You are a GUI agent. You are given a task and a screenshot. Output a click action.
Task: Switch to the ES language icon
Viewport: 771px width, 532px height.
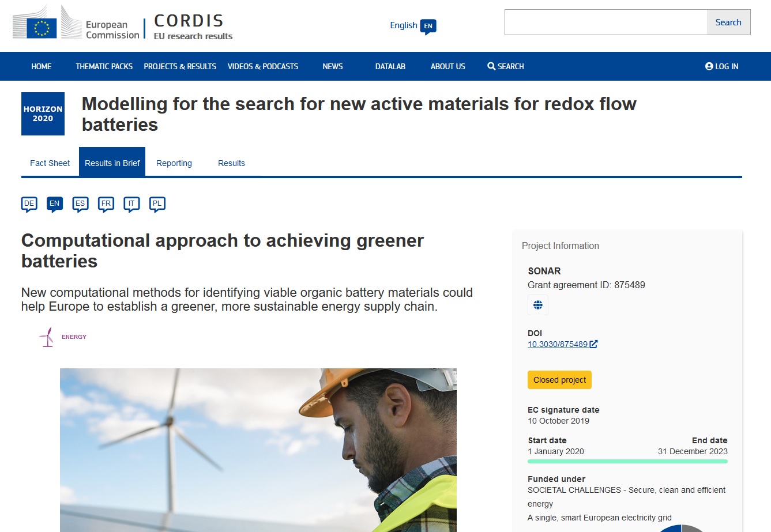pos(80,204)
